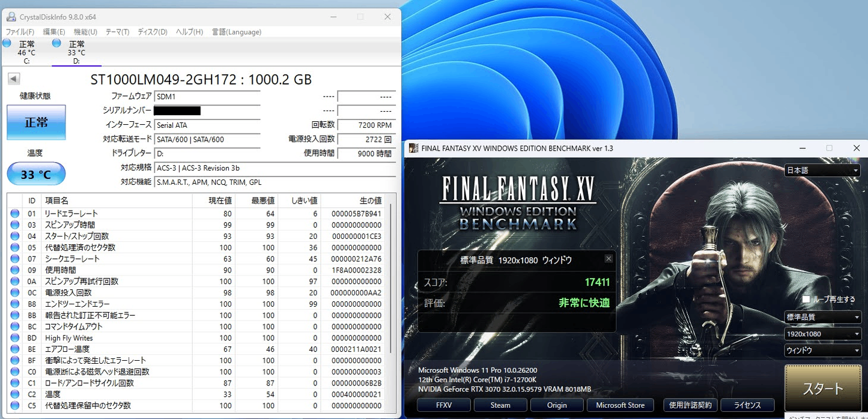Open the テーマ(T) menu
The height and width of the screenshot is (419, 868).
click(117, 32)
